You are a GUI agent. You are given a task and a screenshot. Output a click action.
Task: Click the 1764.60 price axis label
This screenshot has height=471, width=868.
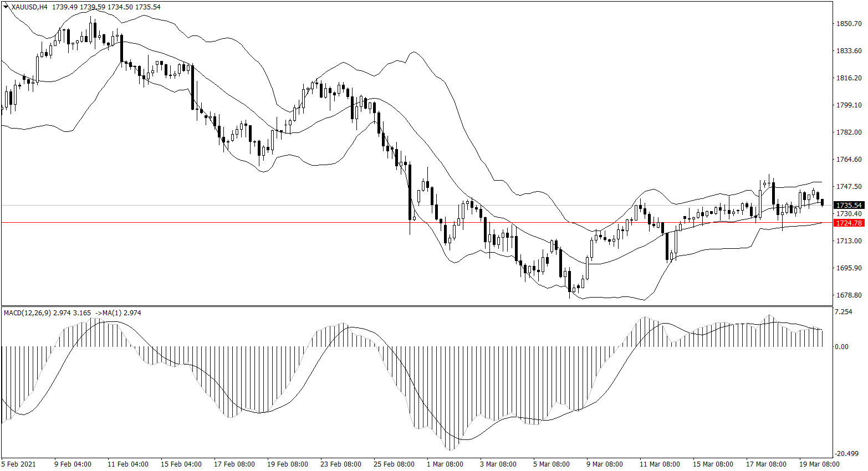coord(849,160)
